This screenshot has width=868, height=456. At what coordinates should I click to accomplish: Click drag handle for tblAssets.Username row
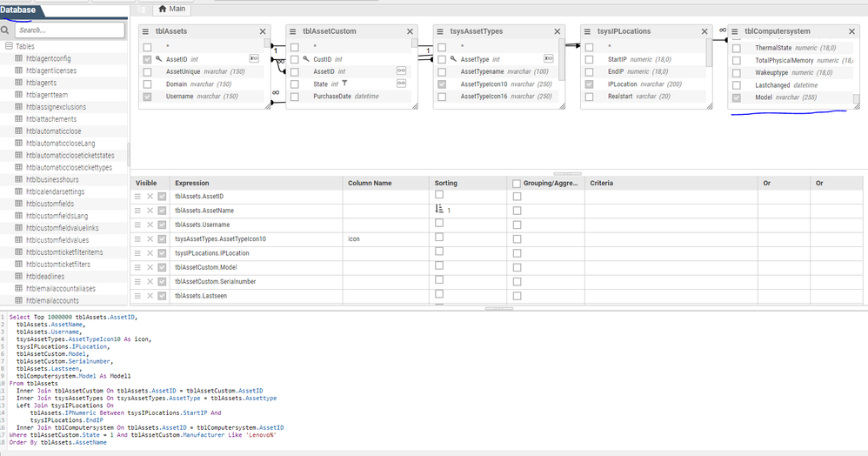pos(137,225)
